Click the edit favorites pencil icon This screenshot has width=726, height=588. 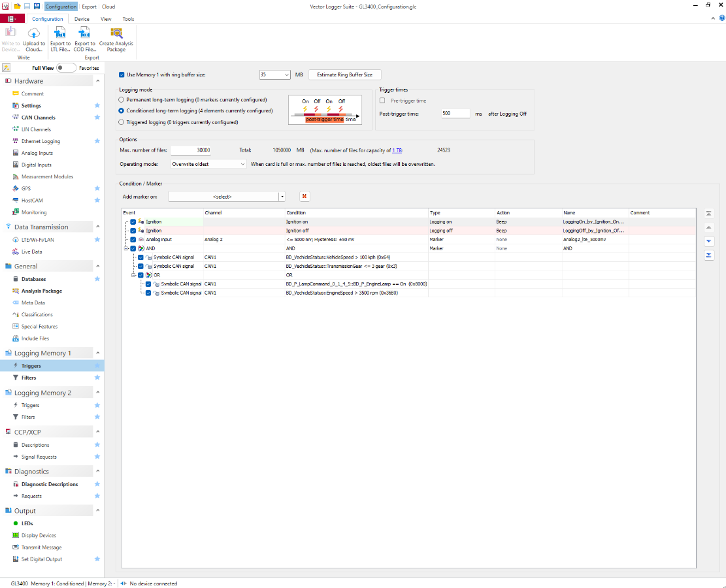click(x=6, y=67)
